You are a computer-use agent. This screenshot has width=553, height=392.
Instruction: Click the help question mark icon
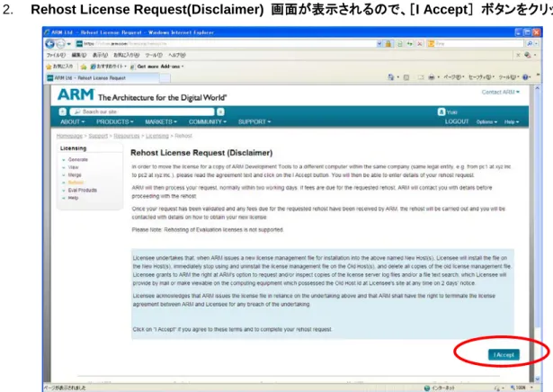(525, 77)
